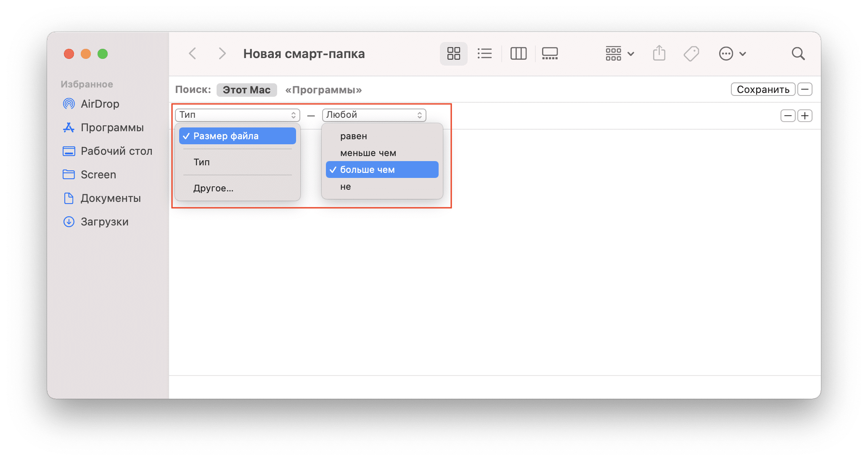Select 'Размер файла' filter criterion
This screenshot has width=868, height=461.
237,136
